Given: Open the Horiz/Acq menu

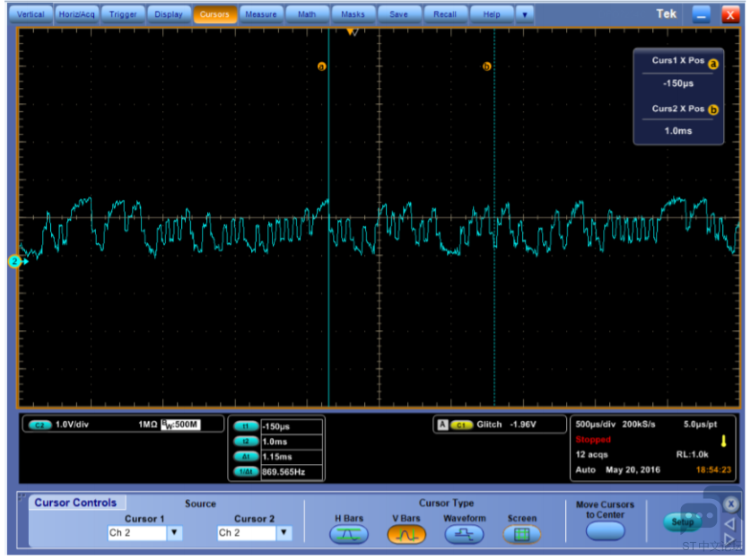Looking at the screenshot, I should 76,14.
